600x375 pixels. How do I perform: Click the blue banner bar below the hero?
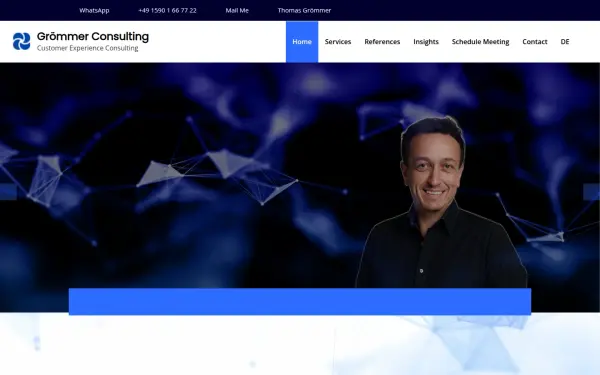pos(300,302)
